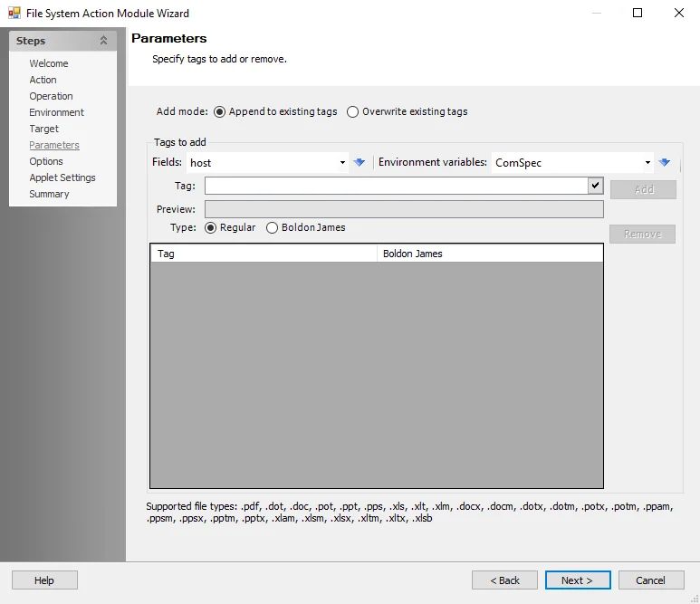Click the Remove tag button
Image resolution: width=700 pixels, height=604 pixels.
(642, 234)
